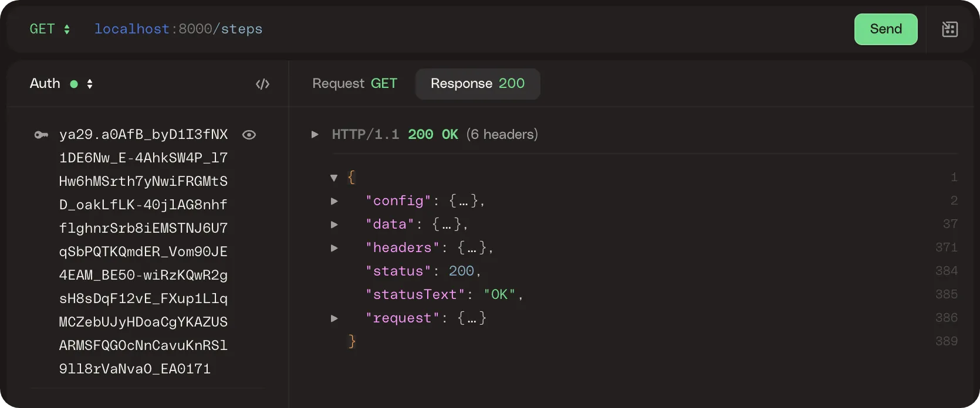Expand the "data" node
This screenshot has width=980, height=408.
(334, 225)
